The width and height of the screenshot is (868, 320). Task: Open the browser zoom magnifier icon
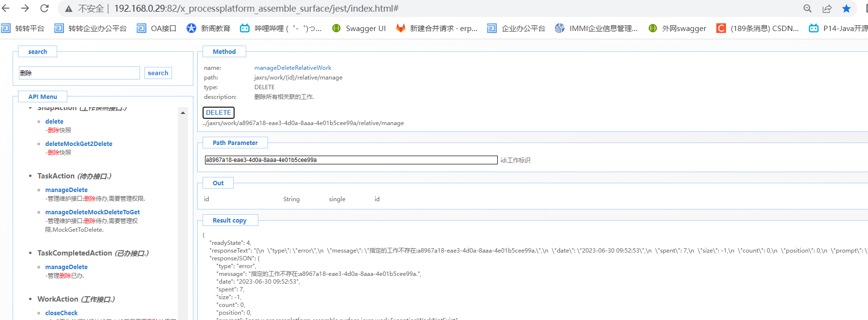pyautogui.click(x=807, y=9)
